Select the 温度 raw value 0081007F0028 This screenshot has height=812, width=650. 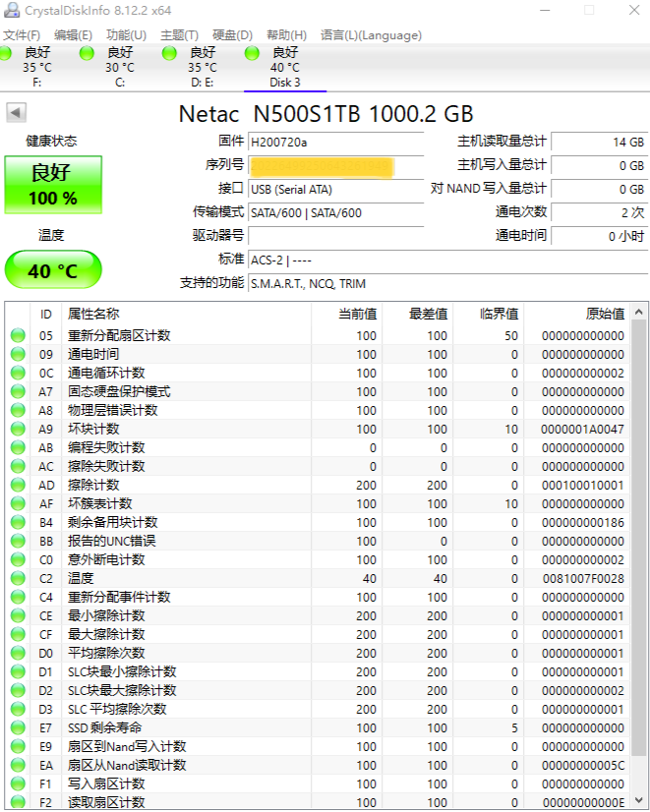coord(583,578)
